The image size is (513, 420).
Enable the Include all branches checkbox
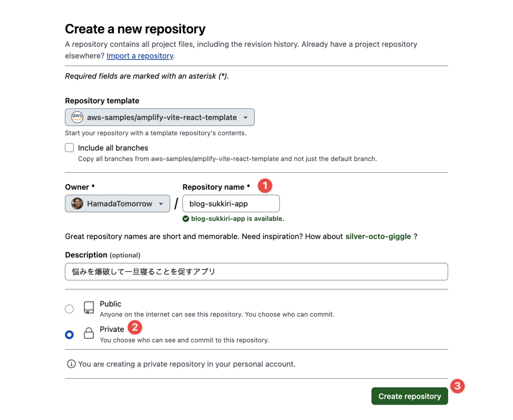click(x=69, y=148)
